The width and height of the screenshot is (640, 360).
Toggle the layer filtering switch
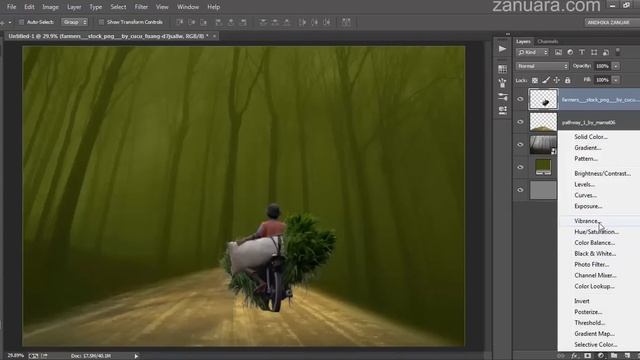click(618, 52)
